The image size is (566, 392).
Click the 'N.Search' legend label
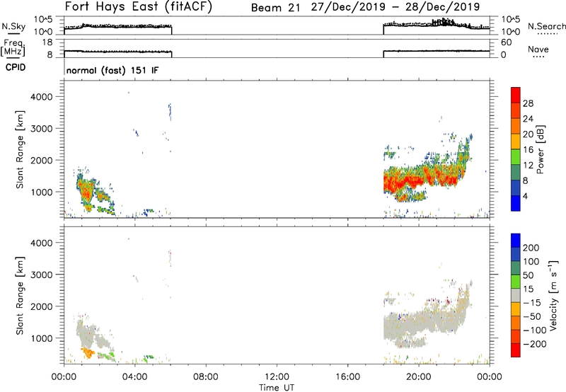546,26
